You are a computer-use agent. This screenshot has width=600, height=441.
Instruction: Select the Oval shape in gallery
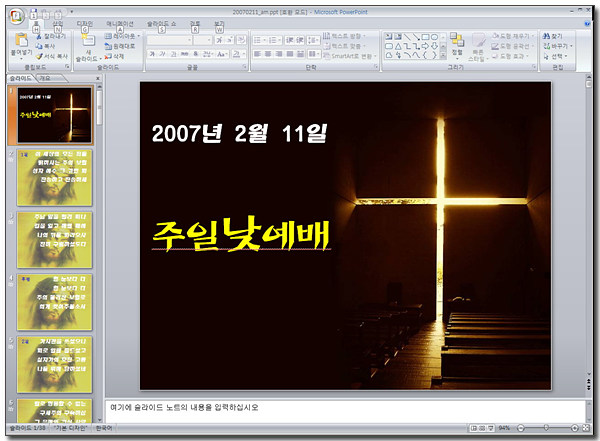(435, 37)
